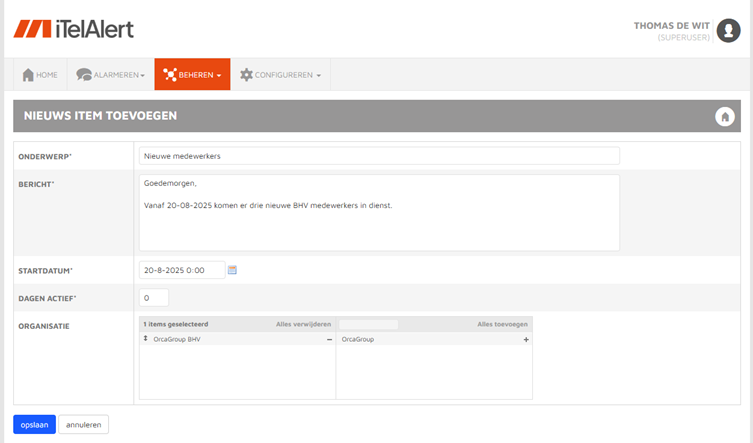The width and height of the screenshot is (753, 443).
Task: Click the Alles toevoegen link
Action: point(502,324)
